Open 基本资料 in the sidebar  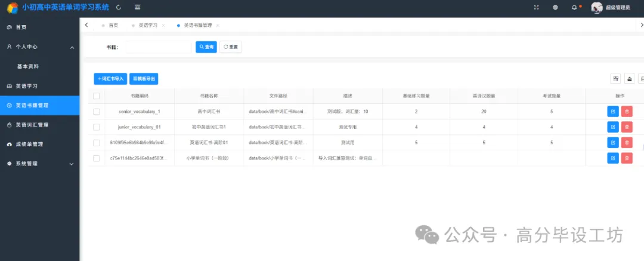click(39, 66)
